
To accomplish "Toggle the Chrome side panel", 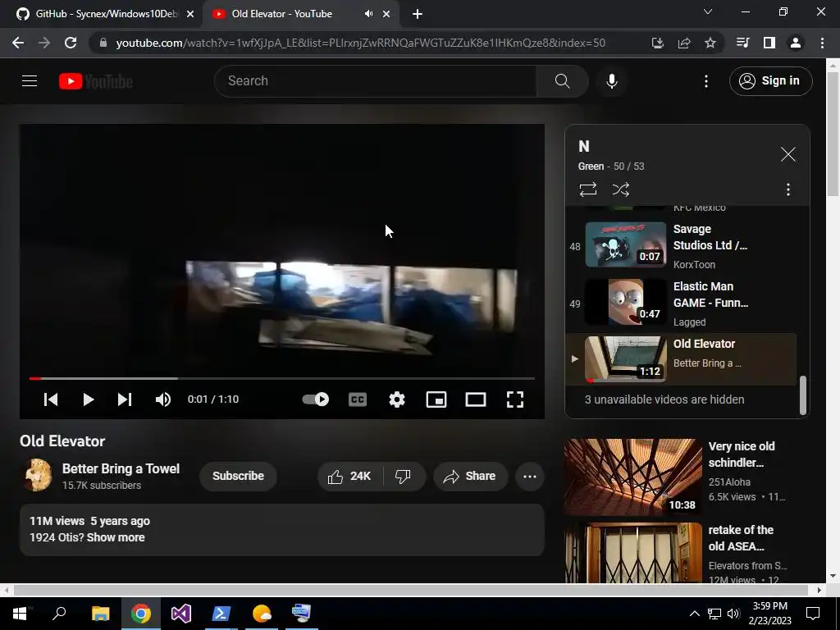I will tap(769, 43).
